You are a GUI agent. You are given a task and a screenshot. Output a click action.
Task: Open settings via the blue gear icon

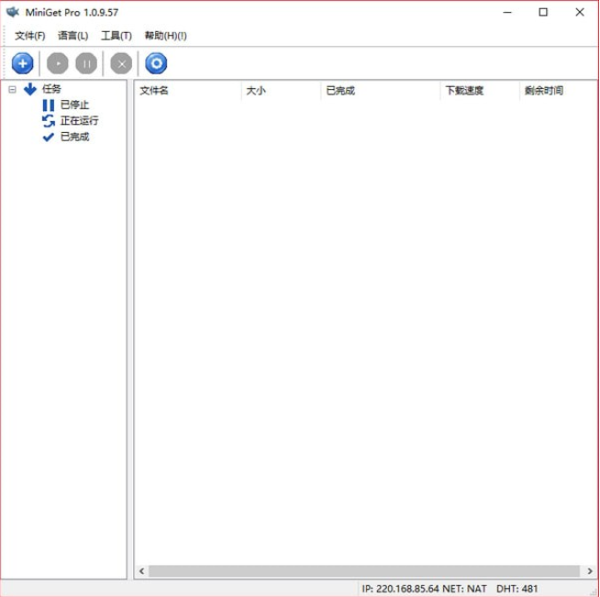pyautogui.click(x=156, y=64)
